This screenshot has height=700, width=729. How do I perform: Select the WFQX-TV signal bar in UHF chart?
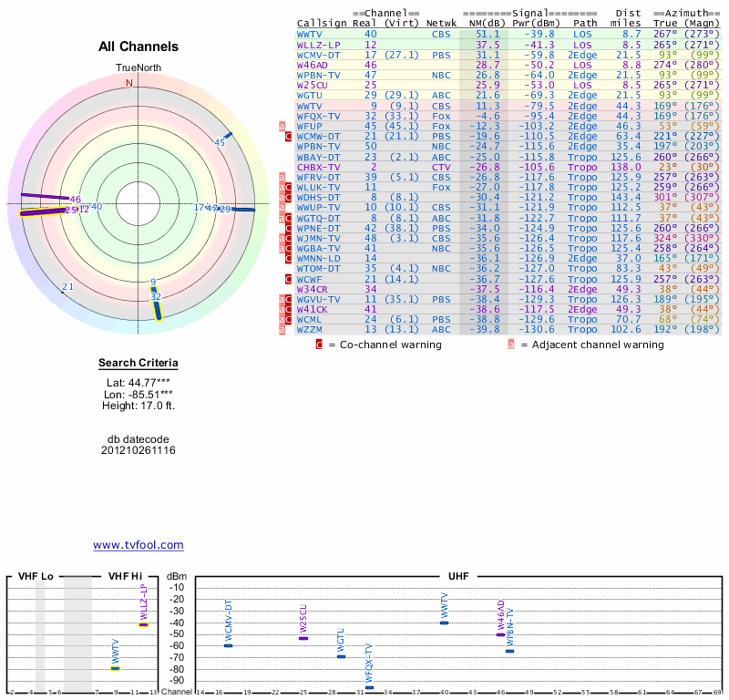[x=369, y=687]
